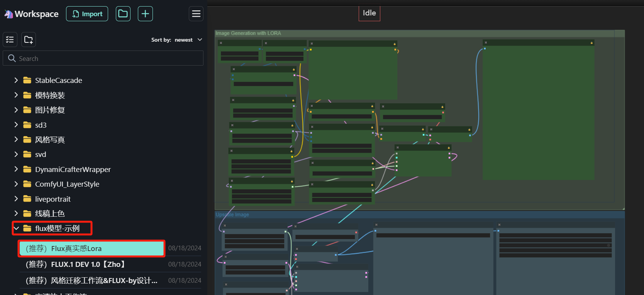Expand the 风格写真 folder
Image resolution: width=644 pixels, height=295 pixels.
click(16, 140)
